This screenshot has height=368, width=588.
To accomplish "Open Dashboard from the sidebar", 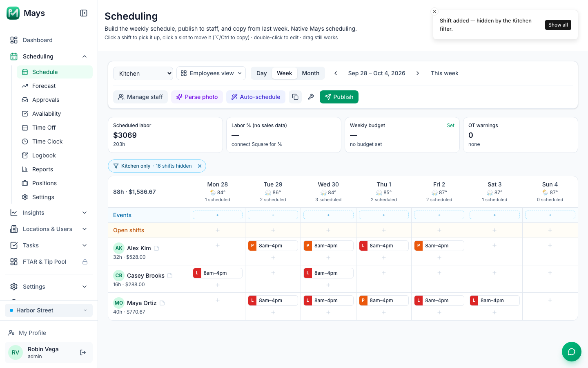I will tap(49, 40).
